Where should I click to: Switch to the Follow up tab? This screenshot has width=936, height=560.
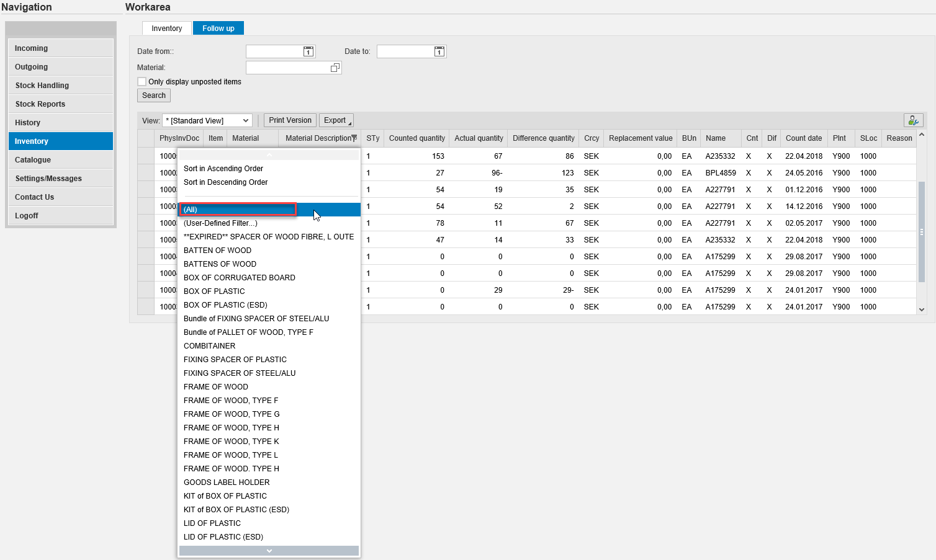tap(218, 28)
